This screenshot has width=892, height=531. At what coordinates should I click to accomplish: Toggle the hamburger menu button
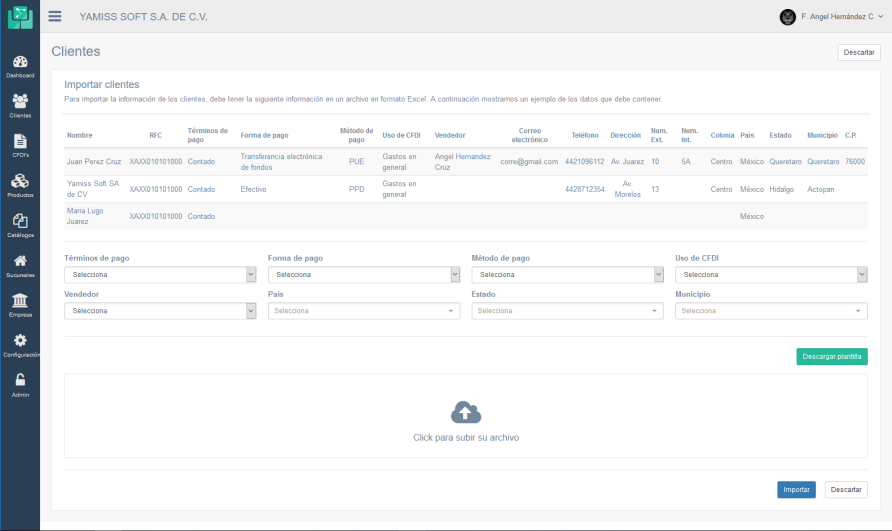click(55, 17)
